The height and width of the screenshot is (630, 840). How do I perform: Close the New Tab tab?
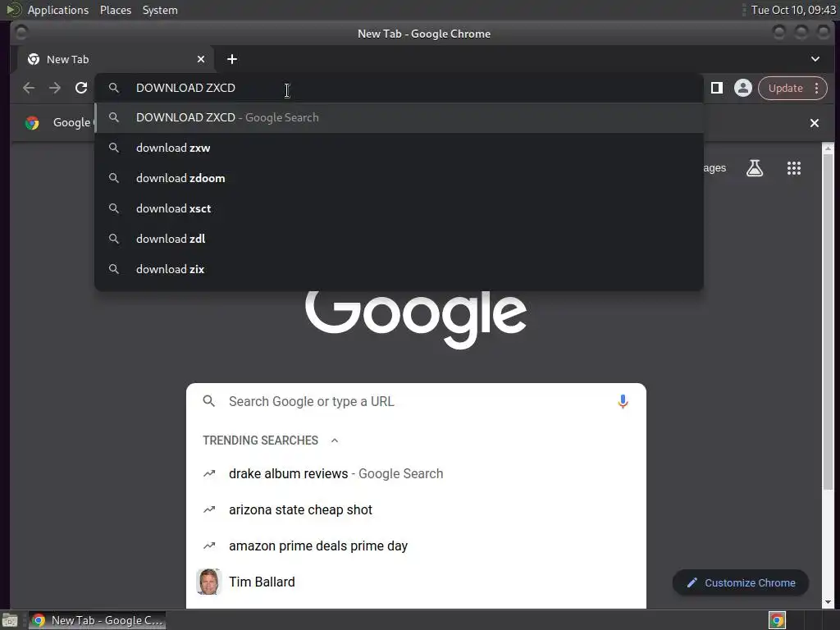[x=201, y=59]
